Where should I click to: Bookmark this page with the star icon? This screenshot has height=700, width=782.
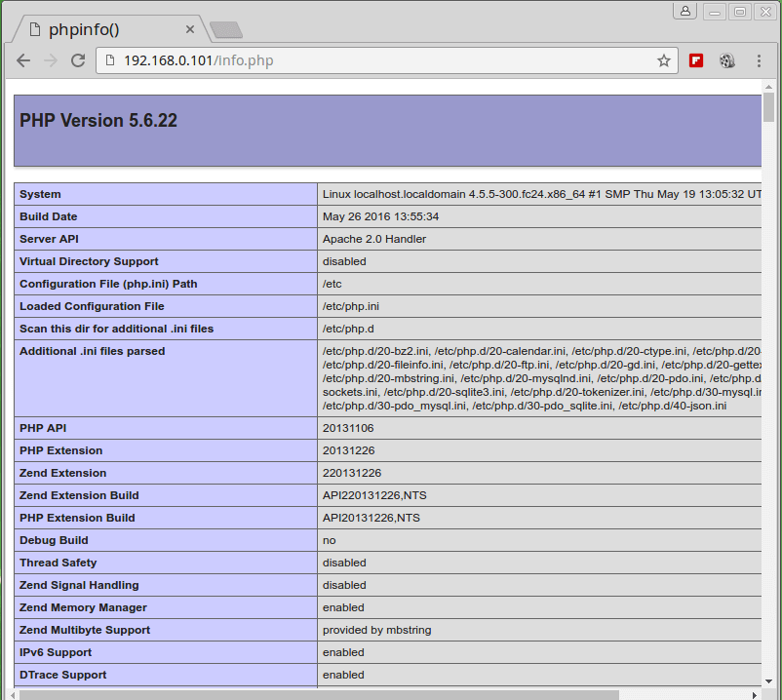[664, 60]
